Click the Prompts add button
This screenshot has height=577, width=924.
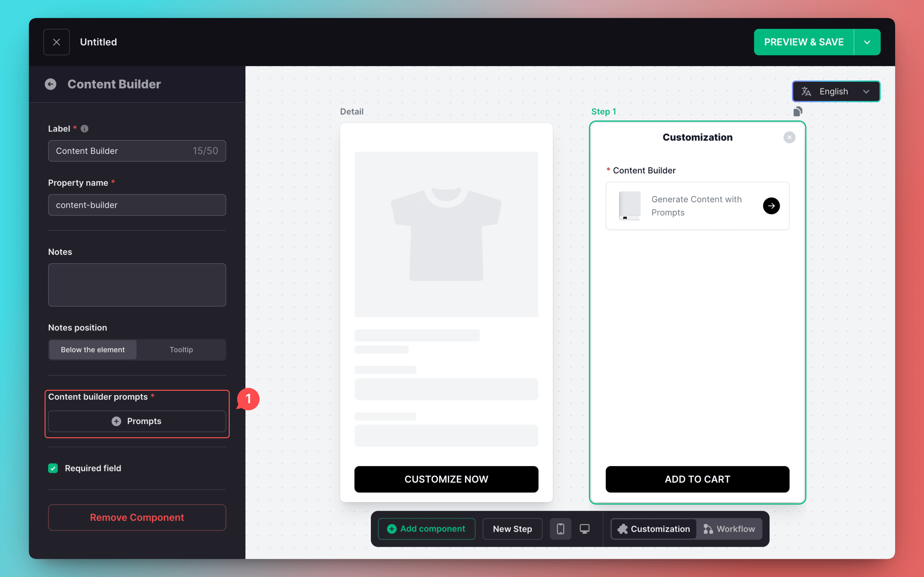point(137,421)
